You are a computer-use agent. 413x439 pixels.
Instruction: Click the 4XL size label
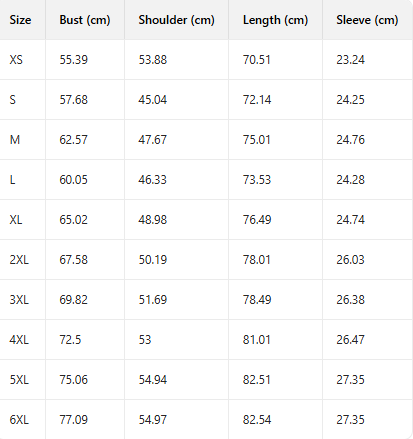19,340
